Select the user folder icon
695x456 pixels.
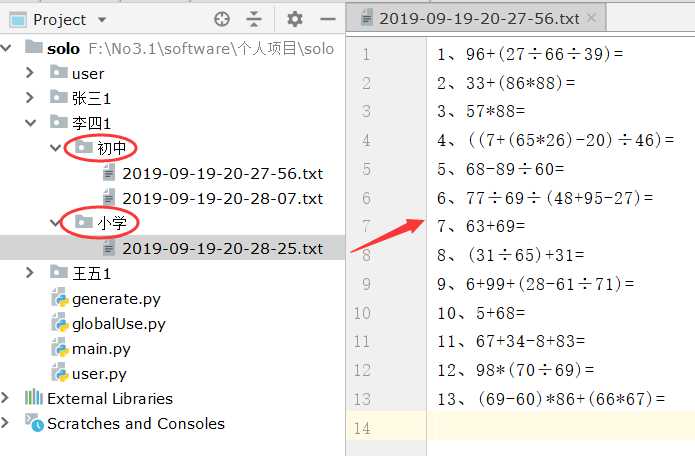(x=59, y=71)
